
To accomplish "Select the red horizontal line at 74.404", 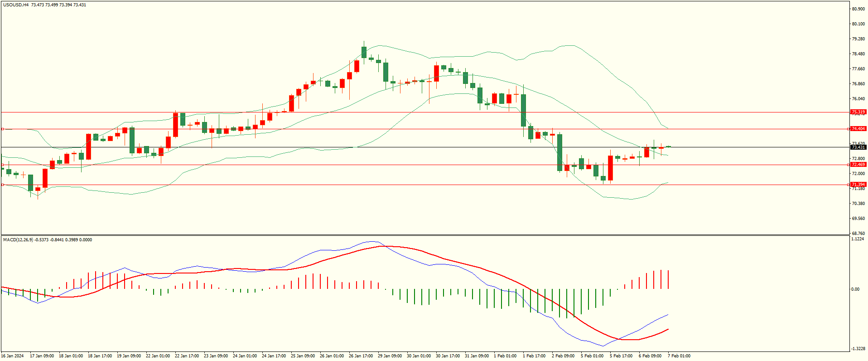I will [425, 129].
